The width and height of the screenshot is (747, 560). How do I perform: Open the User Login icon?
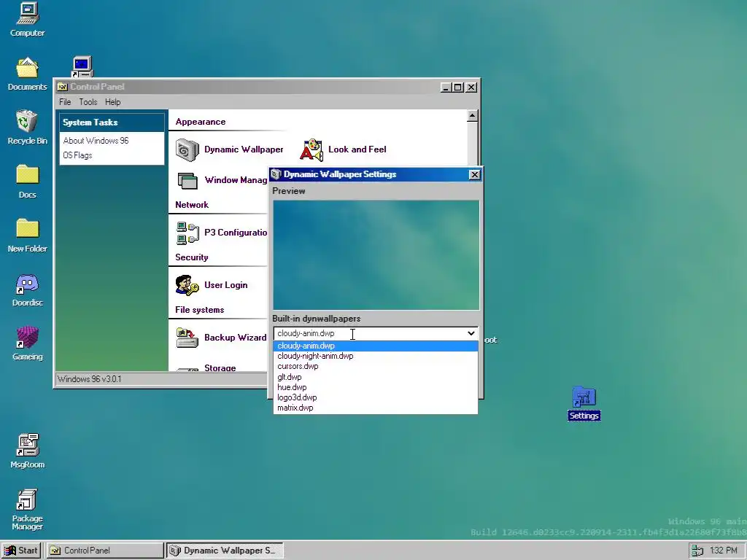click(x=187, y=285)
